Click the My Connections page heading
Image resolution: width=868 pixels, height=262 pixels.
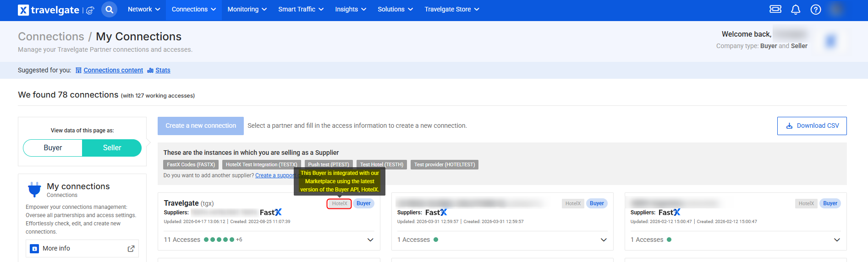(x=138, y=37)
